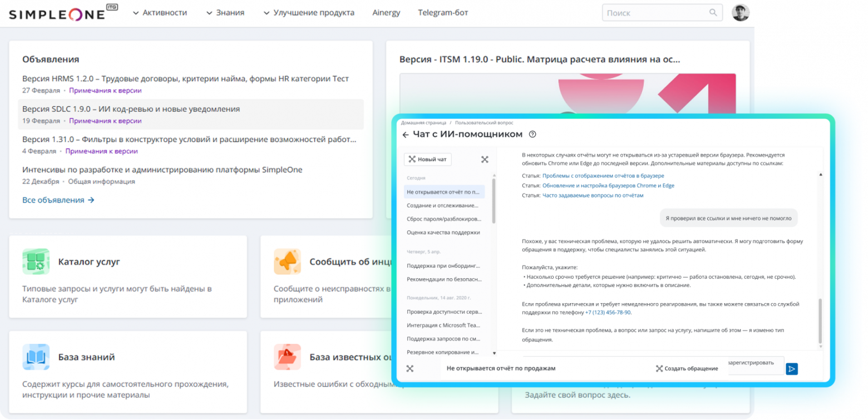Open the База знаний card title
This screenshot has height=420, width=868.
click(x=86, y=357)
